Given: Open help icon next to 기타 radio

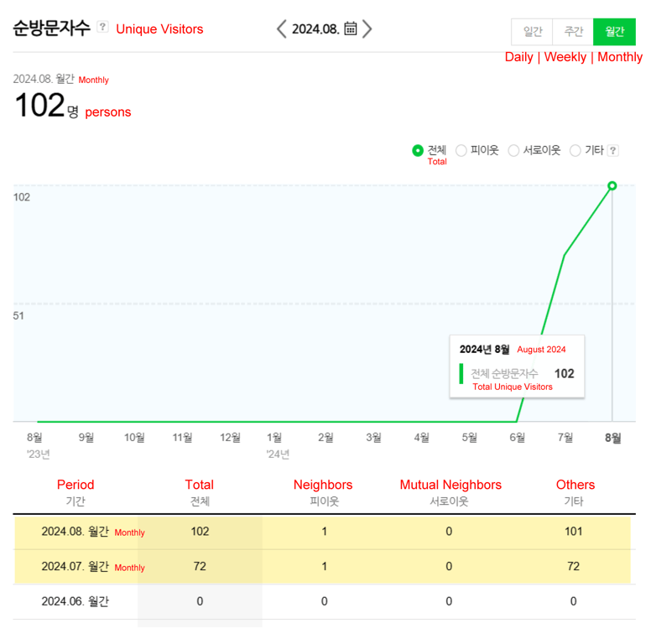Looking at the screenshot, I should tap(612, 150).
